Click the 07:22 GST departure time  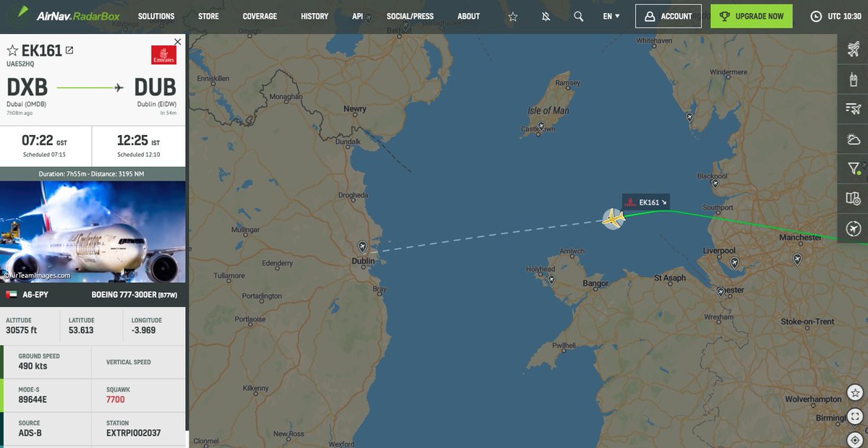[46, 140]
